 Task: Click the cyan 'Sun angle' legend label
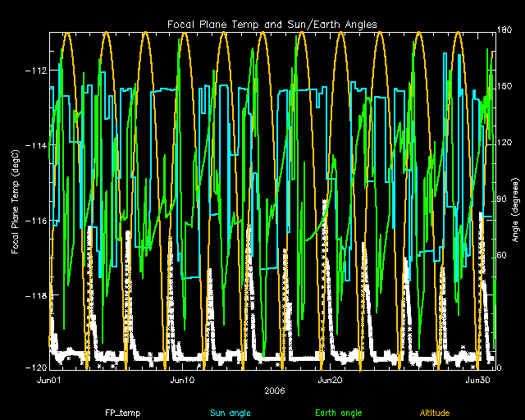(229, 412)
